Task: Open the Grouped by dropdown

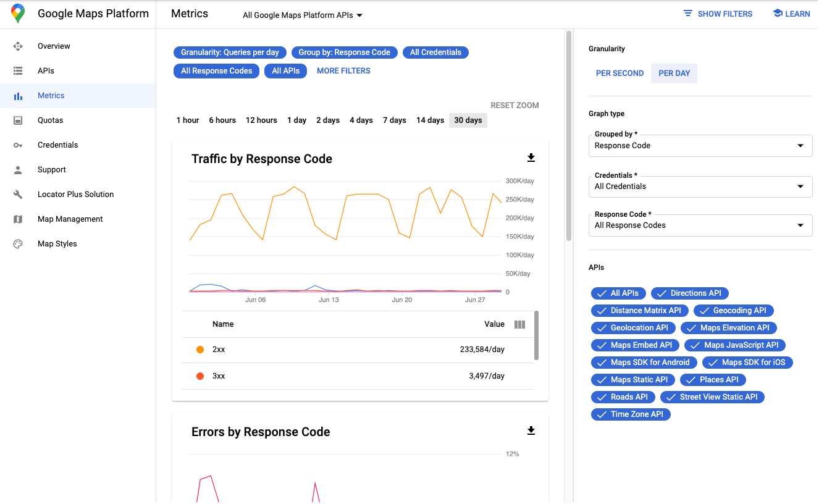Action: click(700, 146)
